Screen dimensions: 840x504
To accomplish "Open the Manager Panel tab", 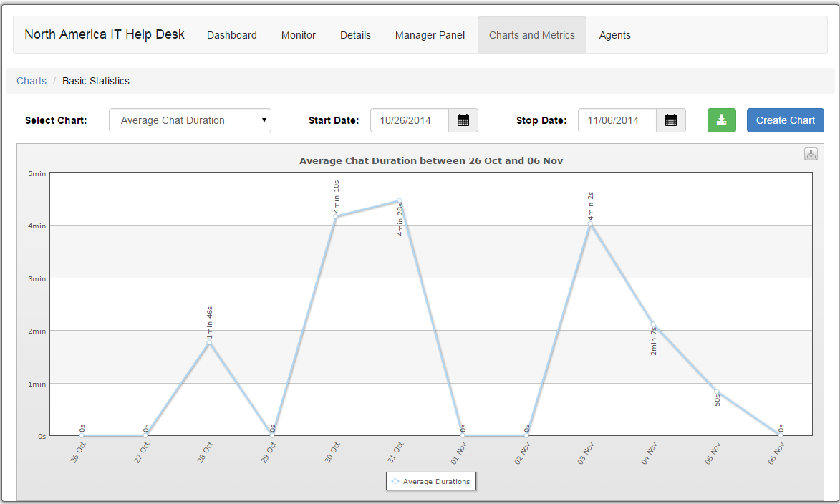I will click(x=430, y=35).
